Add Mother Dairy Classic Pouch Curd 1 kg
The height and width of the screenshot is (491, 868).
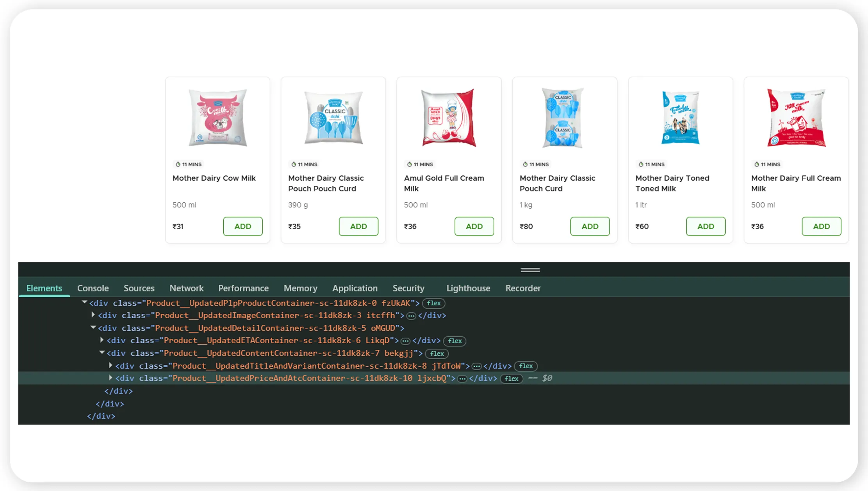pyautogui.click(x=590, y=226)
